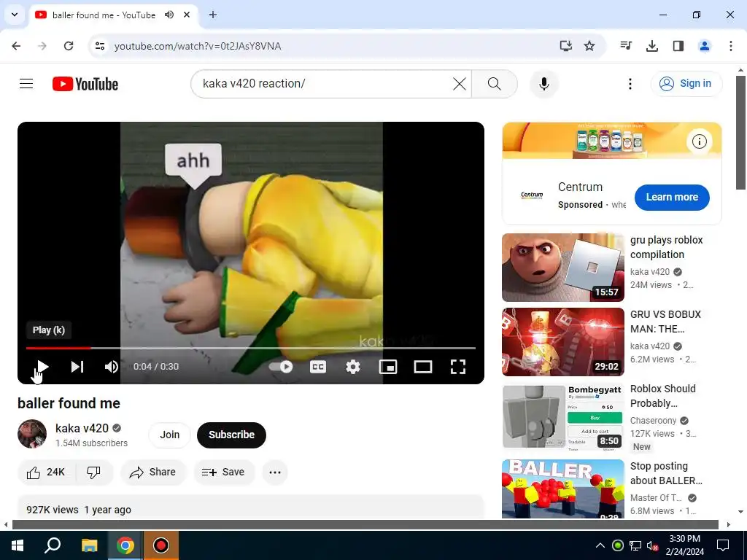This screenshot has width=747, height=560.
Task: Open Chrome downloads icon
Action: [652, 46]
